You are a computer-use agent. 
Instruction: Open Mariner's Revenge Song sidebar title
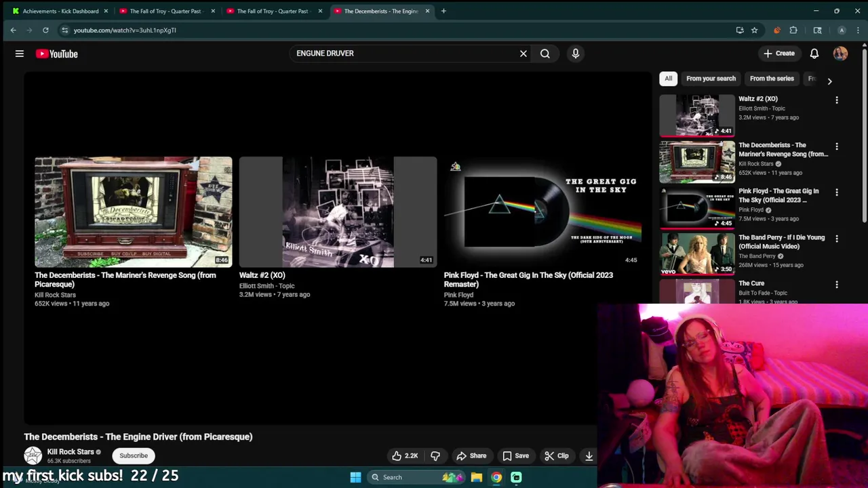783,149
